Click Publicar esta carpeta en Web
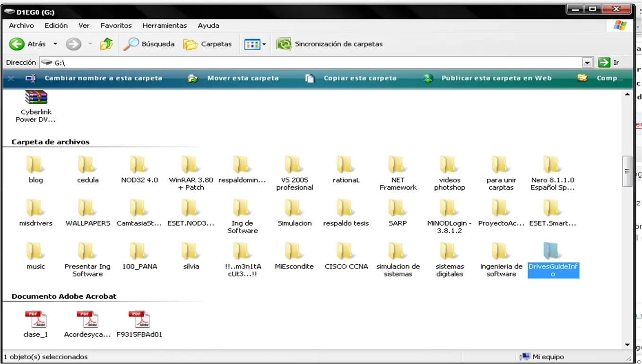Screen dimensions: 642x364 coord(487,78)
